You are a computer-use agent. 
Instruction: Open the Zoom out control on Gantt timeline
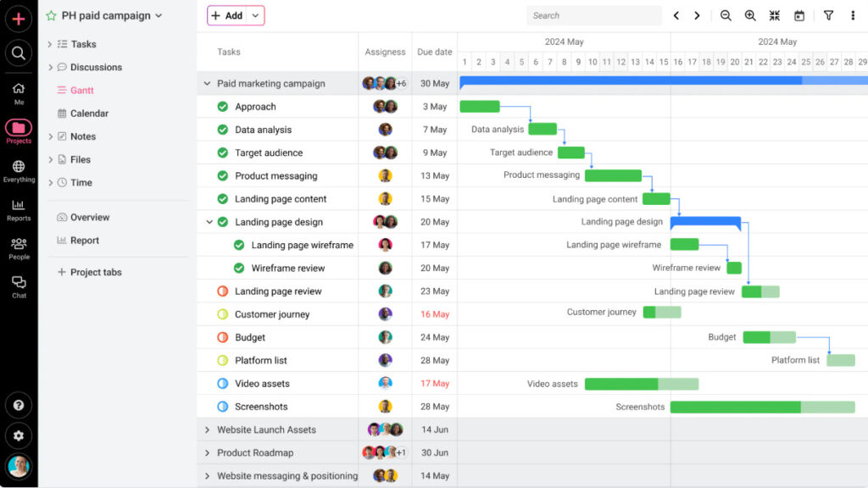click(x=725, y=15)
